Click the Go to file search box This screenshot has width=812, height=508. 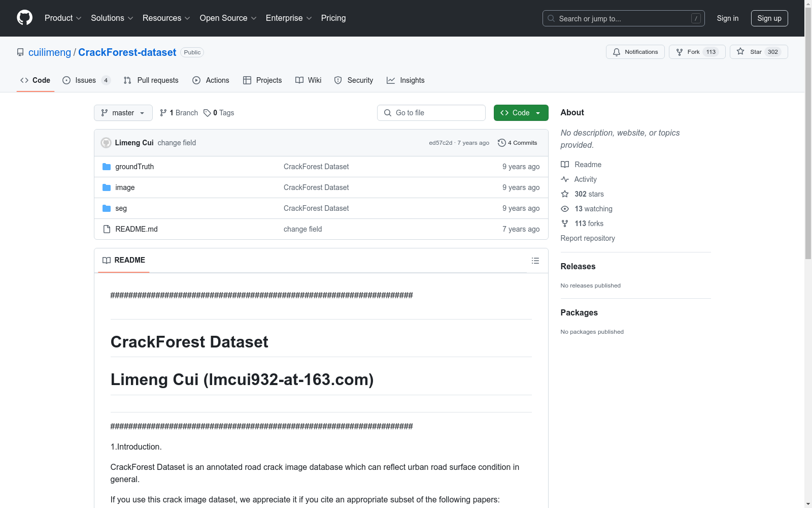coord(431,113)
